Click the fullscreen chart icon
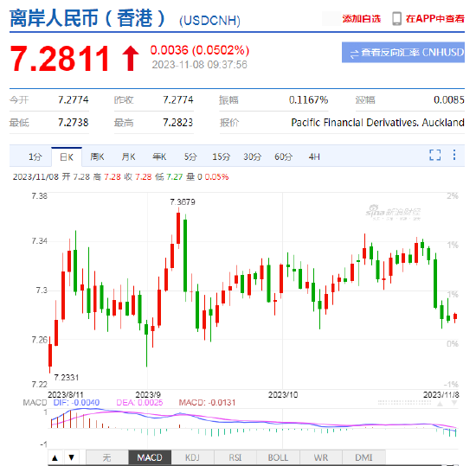The image size is (476, 466). point(435,155)
